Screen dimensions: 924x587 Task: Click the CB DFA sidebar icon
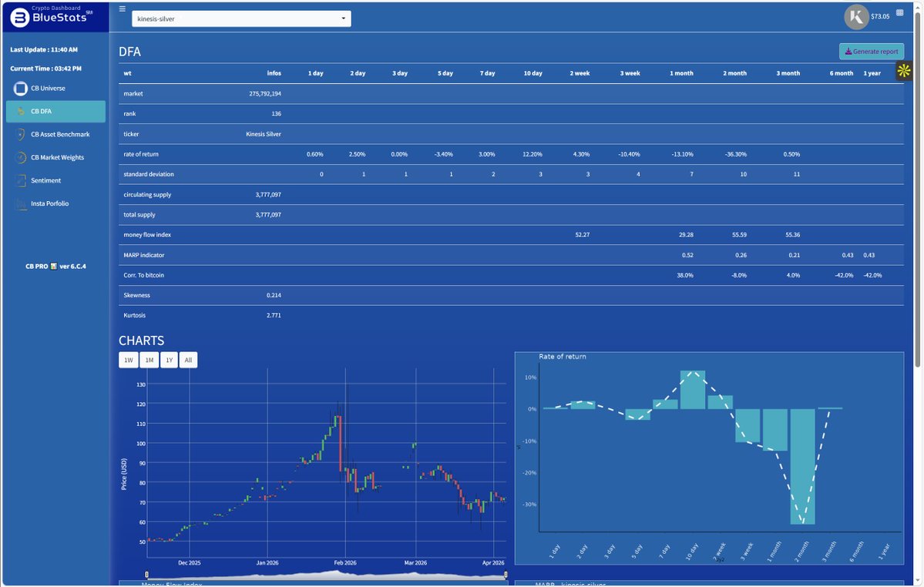point(21,111)
